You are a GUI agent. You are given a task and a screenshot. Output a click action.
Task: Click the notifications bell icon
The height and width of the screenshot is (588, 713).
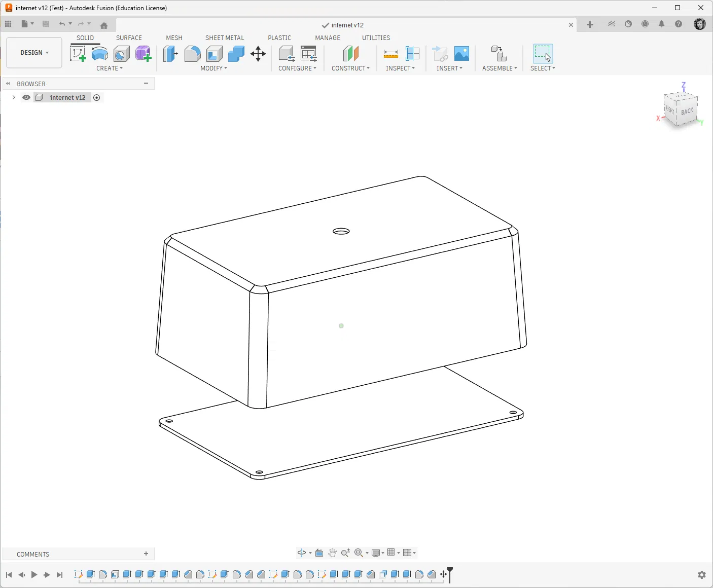(661, 24)
